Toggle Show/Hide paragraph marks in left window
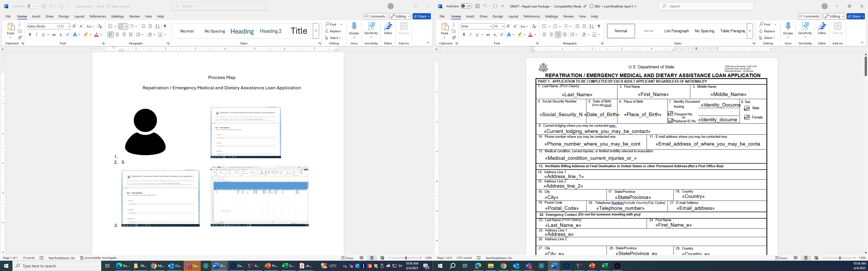868x271 pixels. pyautogui.click(x=165, y=26)
